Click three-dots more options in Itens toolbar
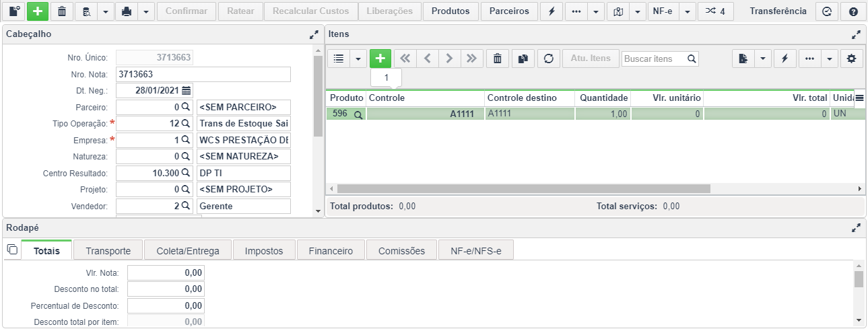868x331 pixels. pos(809,59)
